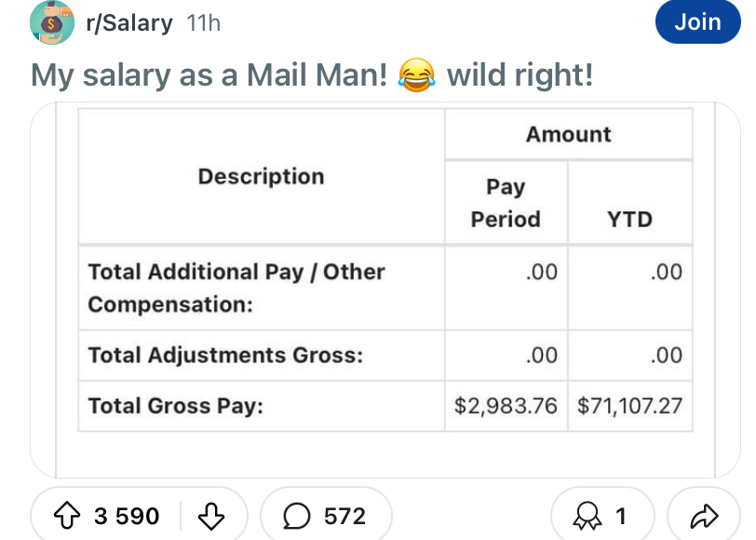The height and width of the screenshot is (540, 756).
Task: Open the 572 comments count
Action: [x=344, y=516]
